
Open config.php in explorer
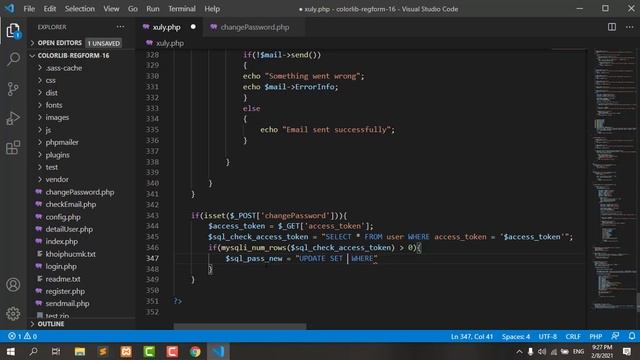tap(63, 217)
